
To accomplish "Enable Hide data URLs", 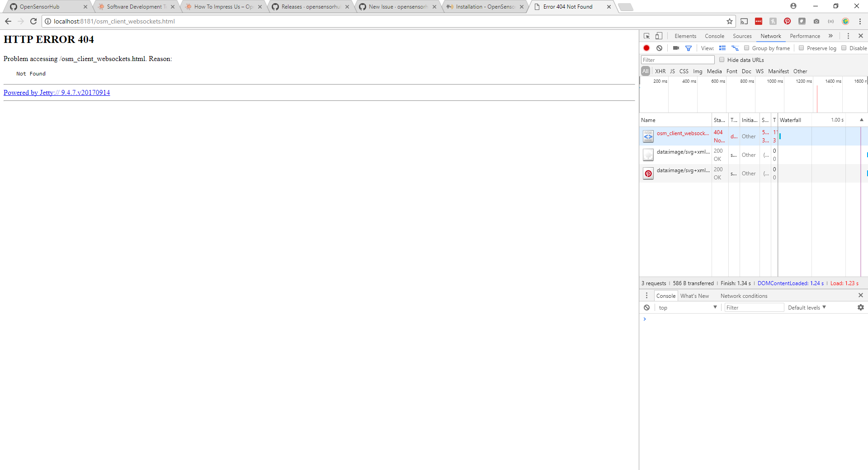I will 722,59.
